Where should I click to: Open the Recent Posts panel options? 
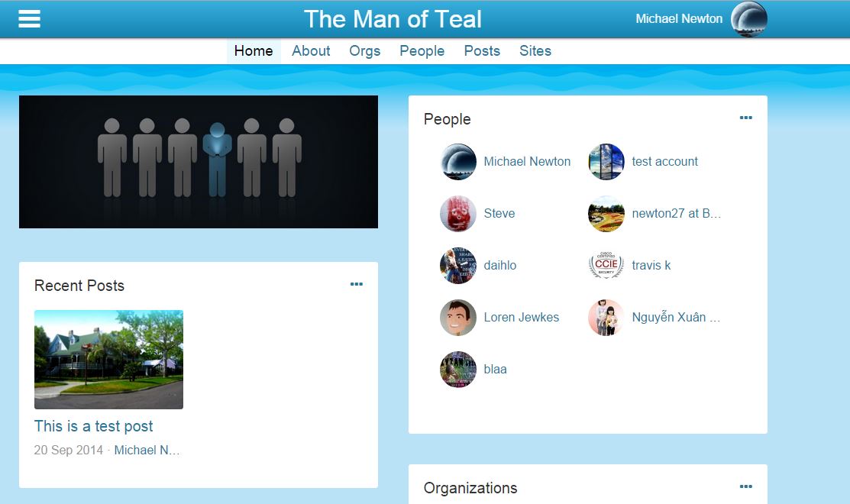(x=356, y=284)
